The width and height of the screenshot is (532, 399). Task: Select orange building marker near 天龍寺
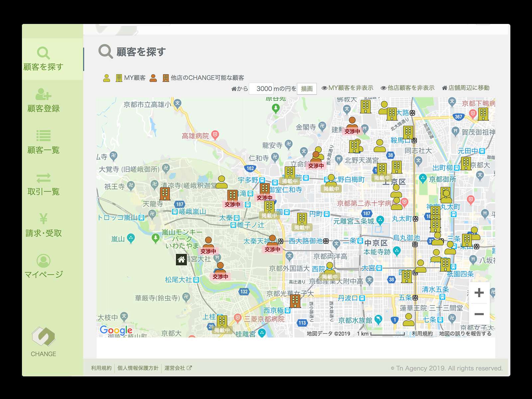(x=165, y=194)
